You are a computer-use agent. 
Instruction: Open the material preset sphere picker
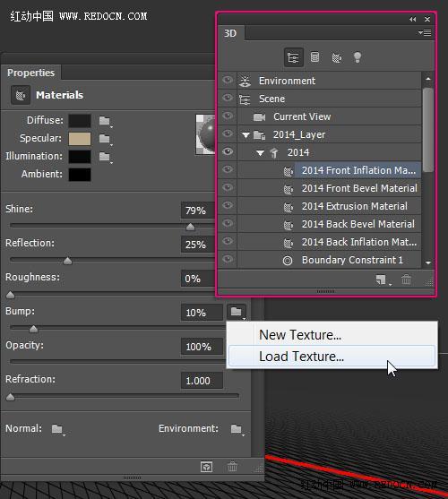[x=205, y=134]
